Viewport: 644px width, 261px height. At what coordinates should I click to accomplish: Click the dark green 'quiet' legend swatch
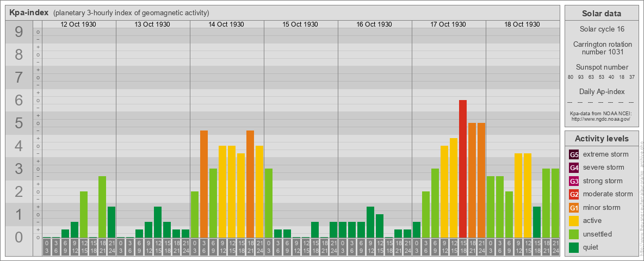tap(574, 247)
